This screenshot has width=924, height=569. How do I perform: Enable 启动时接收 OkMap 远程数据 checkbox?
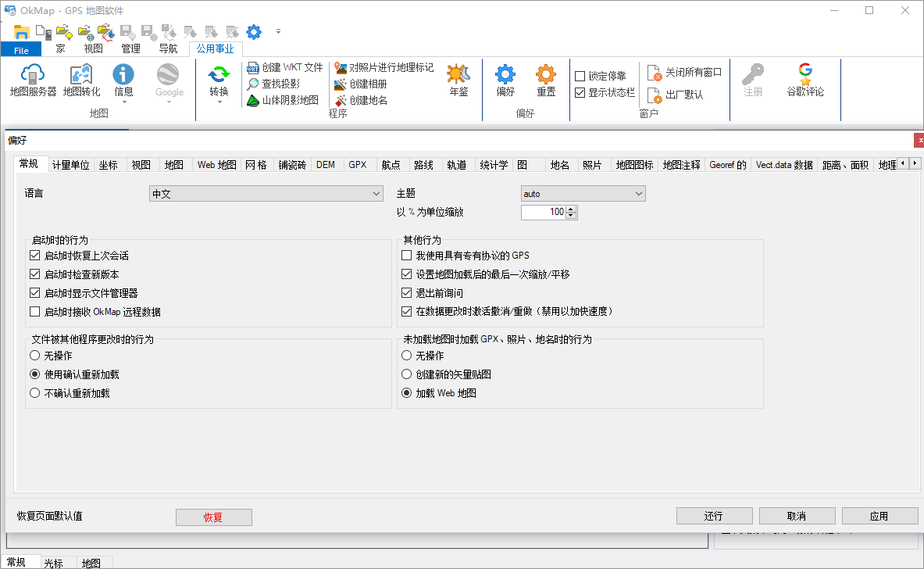[x=34, y=311]
